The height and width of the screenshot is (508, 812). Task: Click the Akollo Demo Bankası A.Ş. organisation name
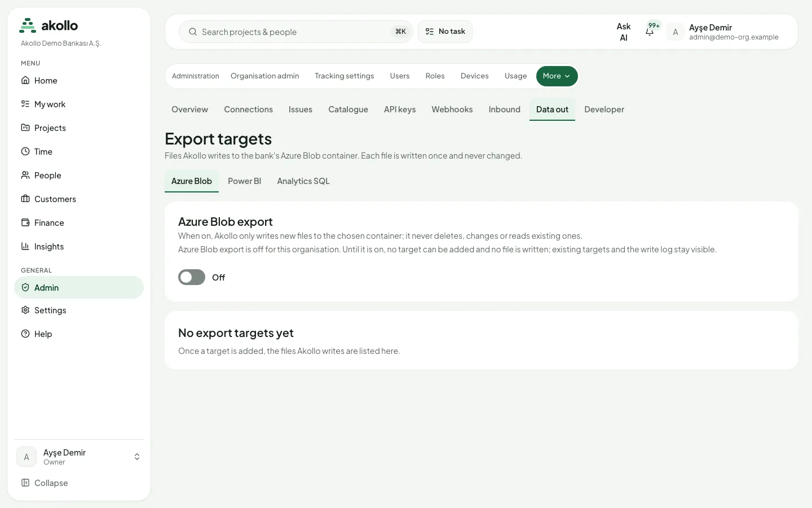(x=61, y=43)
